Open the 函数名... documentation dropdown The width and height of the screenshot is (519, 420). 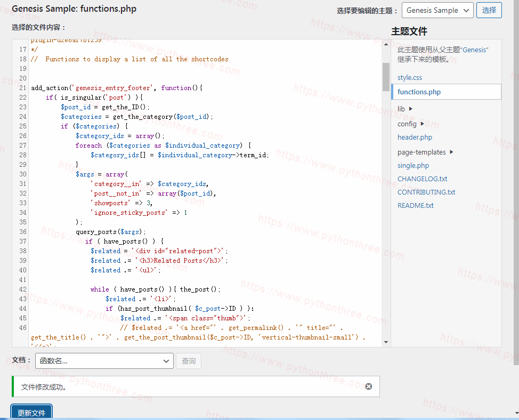(104, 361)
